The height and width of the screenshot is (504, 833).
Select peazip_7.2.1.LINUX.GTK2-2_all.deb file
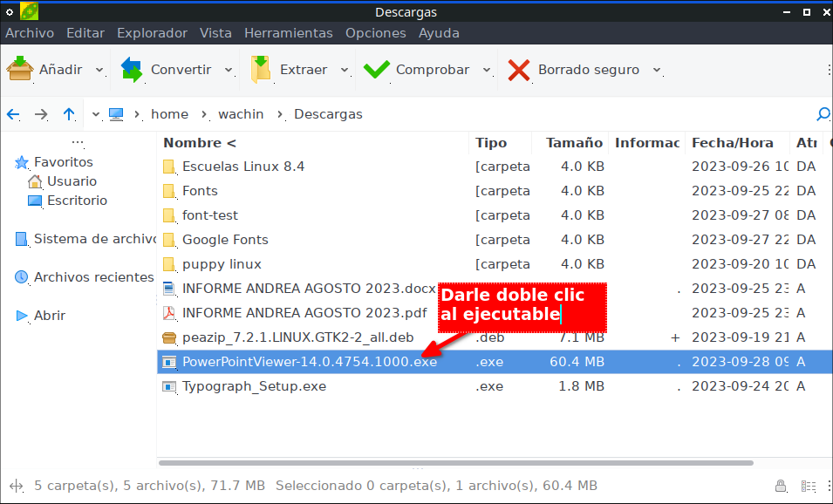click(x=297, y=337)
